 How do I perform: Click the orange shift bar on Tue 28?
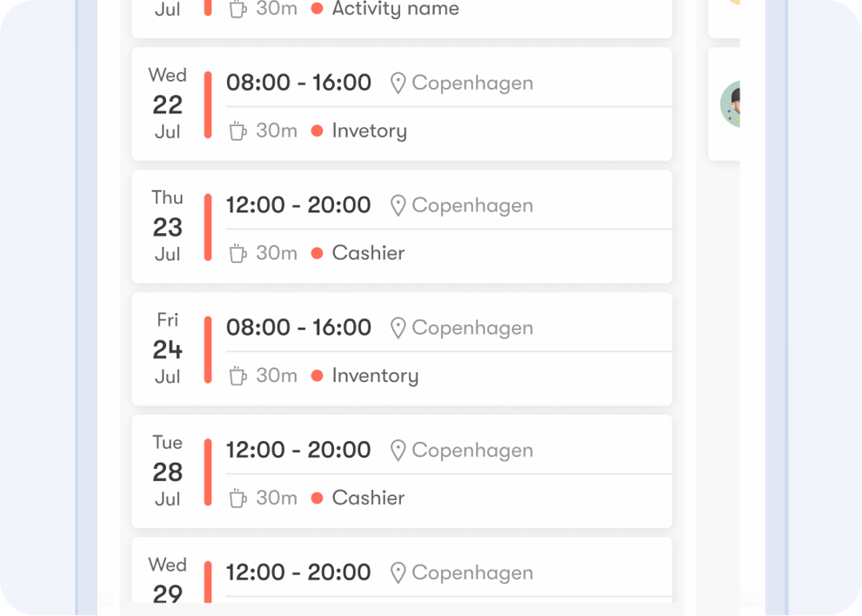[208, 472]
